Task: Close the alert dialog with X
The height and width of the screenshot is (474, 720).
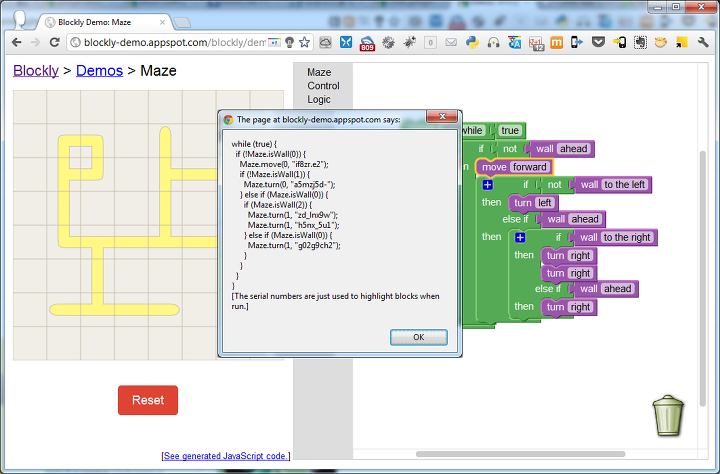Action: pyautogui.click(x=442, y=117)
